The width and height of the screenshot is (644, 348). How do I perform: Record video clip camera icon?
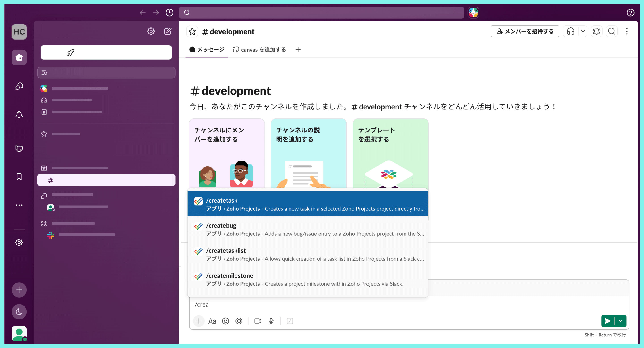(258, 321)
